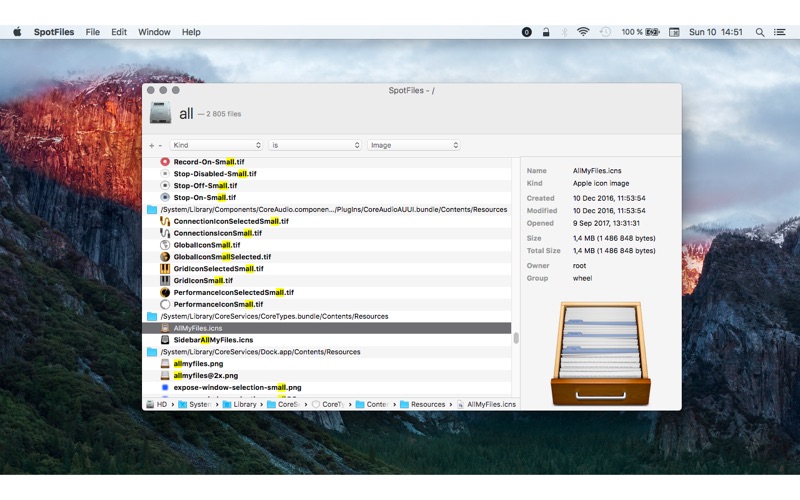800x500 pixels.
Task: Remove the search rule with the minus button
Action: pyautogui.click(x=160, y=145)
